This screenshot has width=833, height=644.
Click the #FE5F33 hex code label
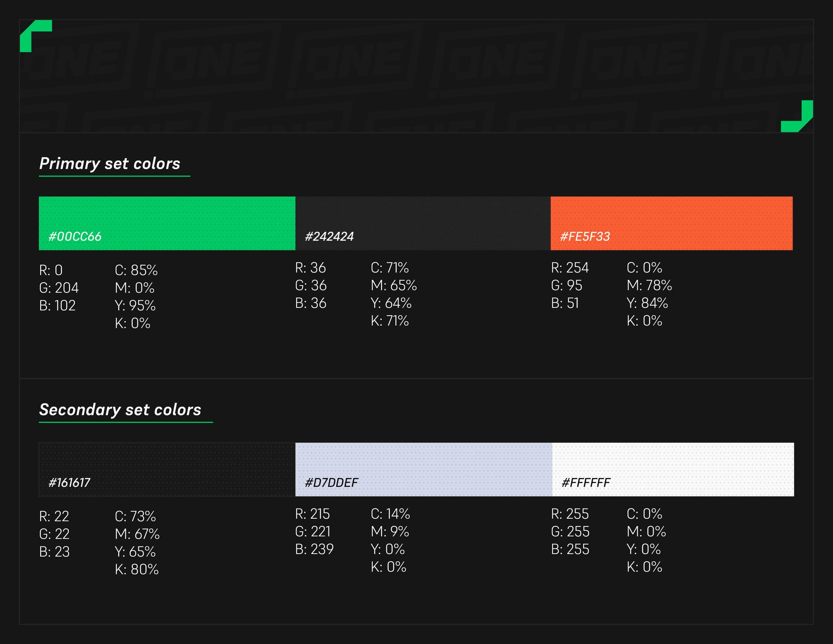click(585, 236)
